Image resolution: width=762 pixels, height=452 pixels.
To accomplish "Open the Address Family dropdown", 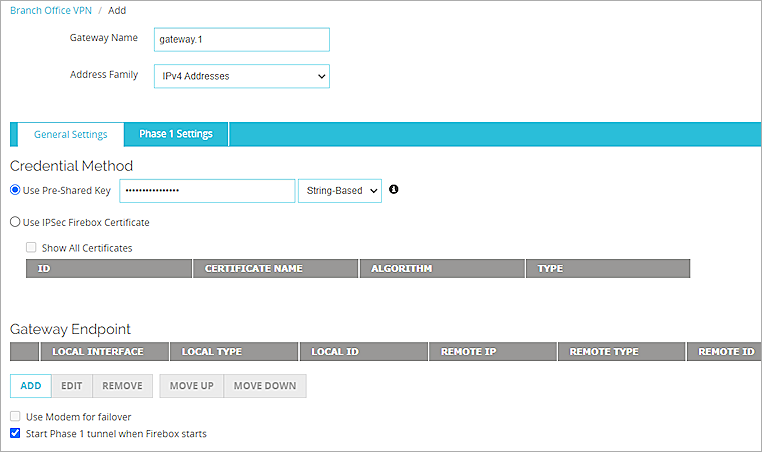I will point(240,76).
